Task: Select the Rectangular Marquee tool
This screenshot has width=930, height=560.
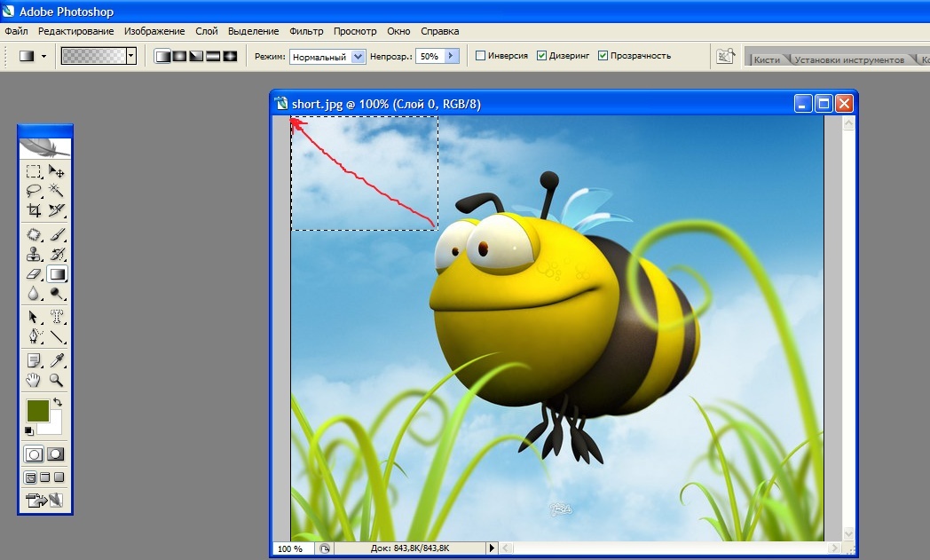Action: pos(34,172)
